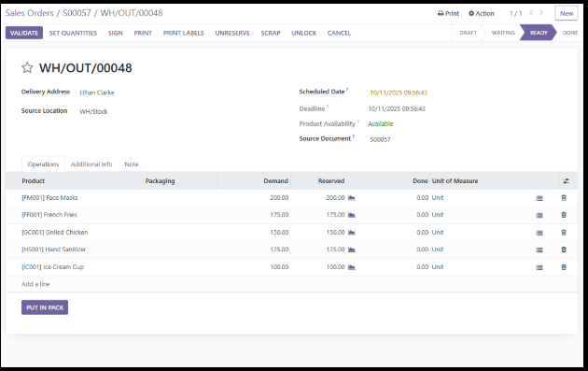Click the Scheduled Date value
Image resolution: width=588 pixels, height=371 pixels.
tap(399, 93)
